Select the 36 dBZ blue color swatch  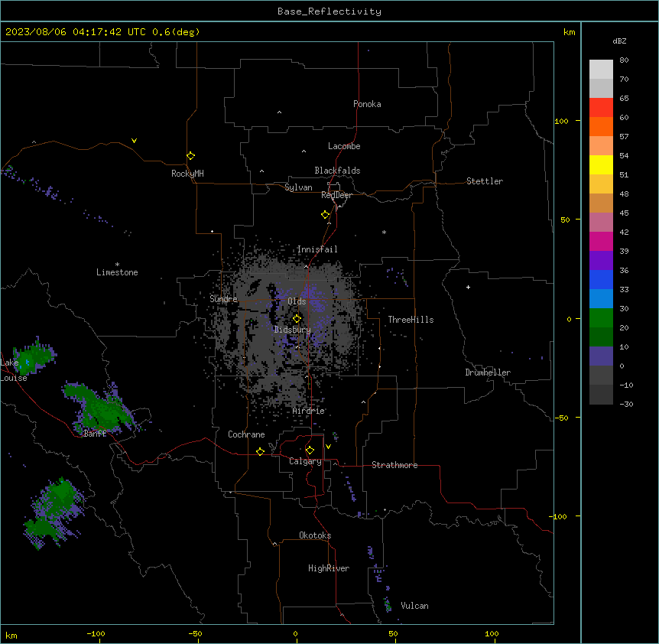click(x=601, y=279)
